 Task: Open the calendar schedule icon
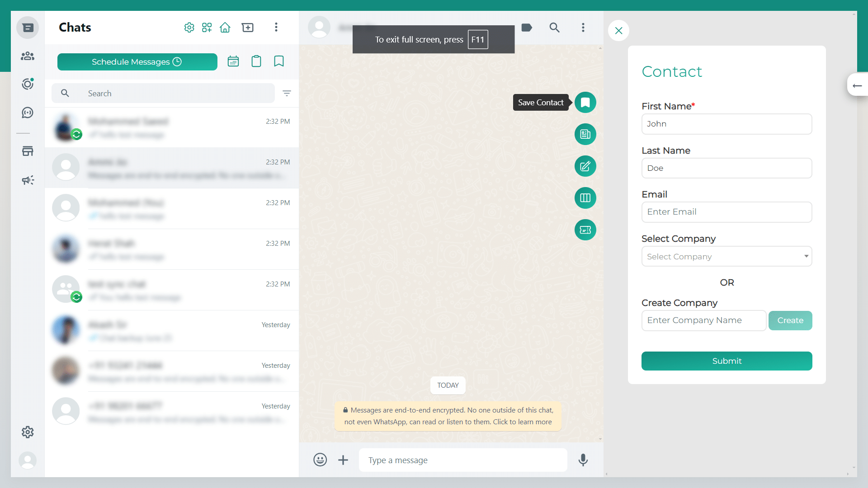pyautogui.click(x=233, y=61)
